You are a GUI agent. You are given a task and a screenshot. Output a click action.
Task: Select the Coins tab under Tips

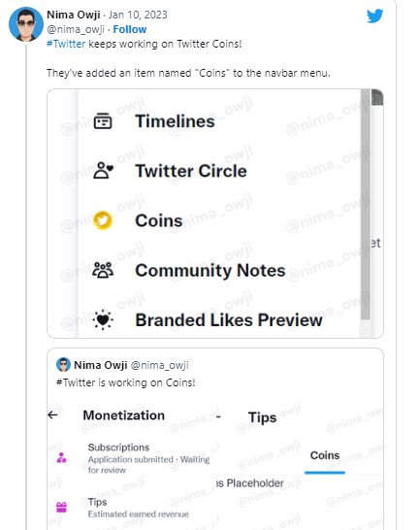325,455
